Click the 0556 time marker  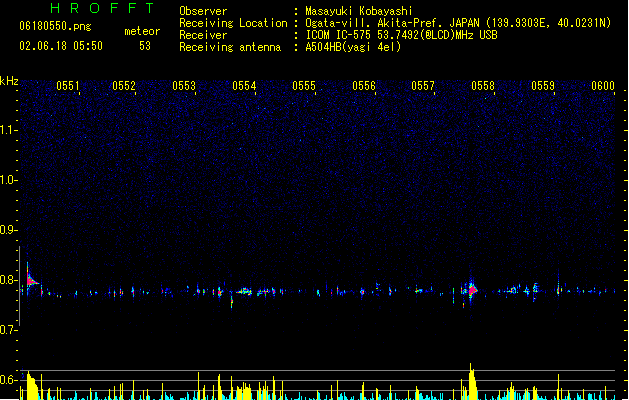coord(364,86)
